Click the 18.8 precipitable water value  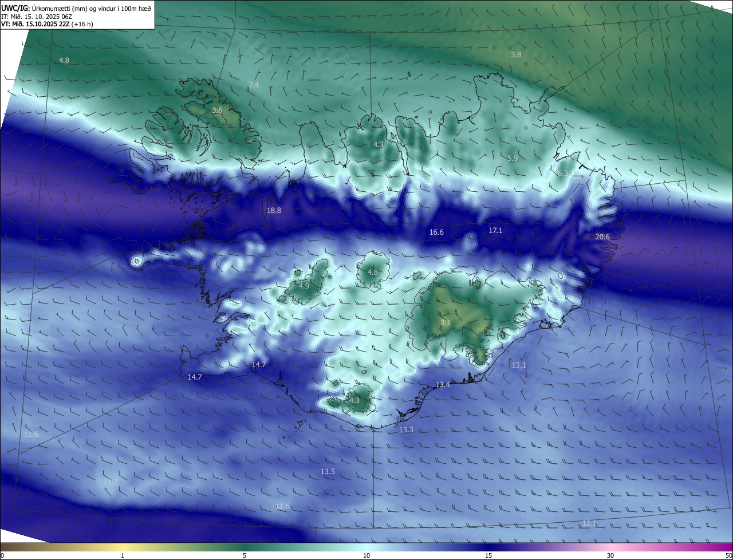[274, 210]
